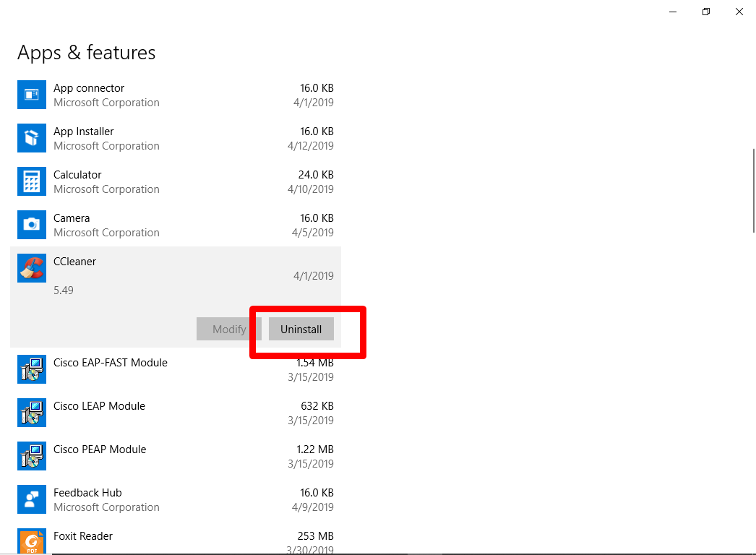
Task: Click the vertical scrollbar thumb
Action: (754, 191)
